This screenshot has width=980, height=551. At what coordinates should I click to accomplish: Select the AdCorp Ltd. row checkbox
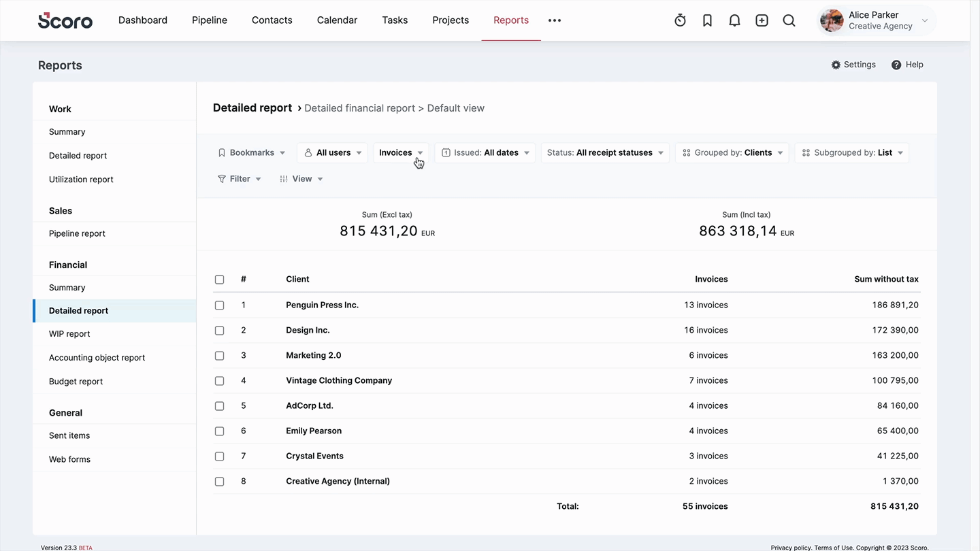pyautogui.click(x=219, y=406)
